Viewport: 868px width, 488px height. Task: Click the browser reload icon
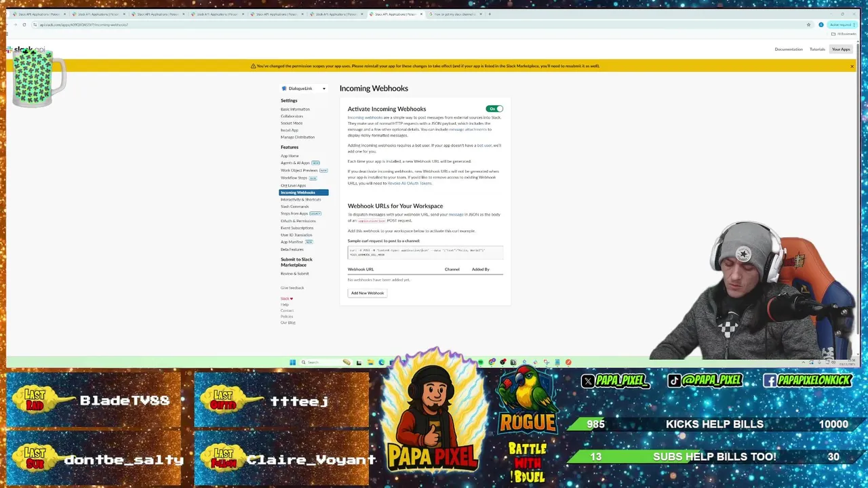point(24,24)
